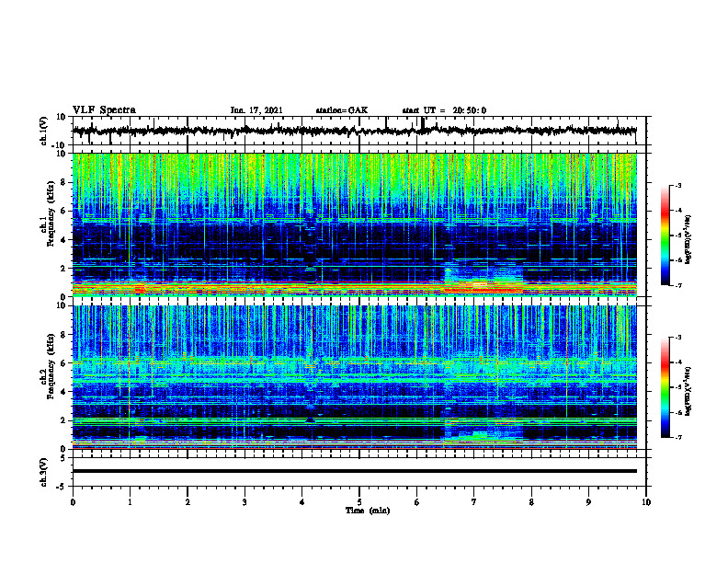Click the x-axis tick label "0" under ch.3

click(x=73, y=502)
